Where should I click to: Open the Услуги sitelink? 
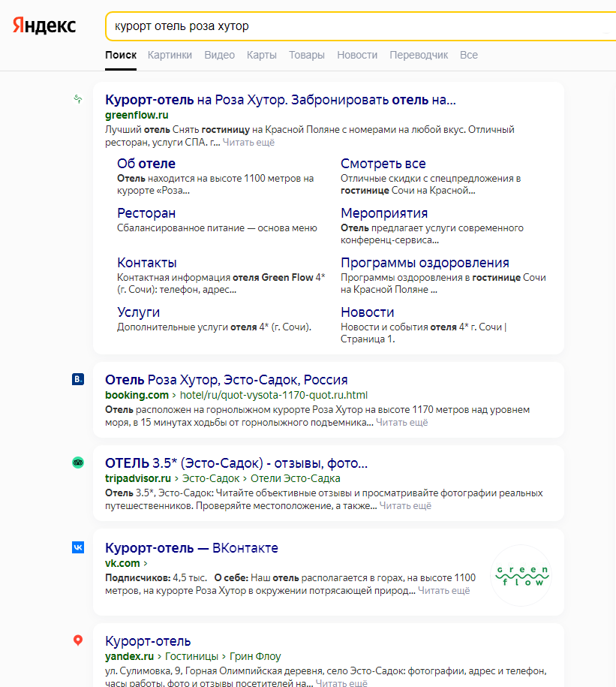click(138, 312)
